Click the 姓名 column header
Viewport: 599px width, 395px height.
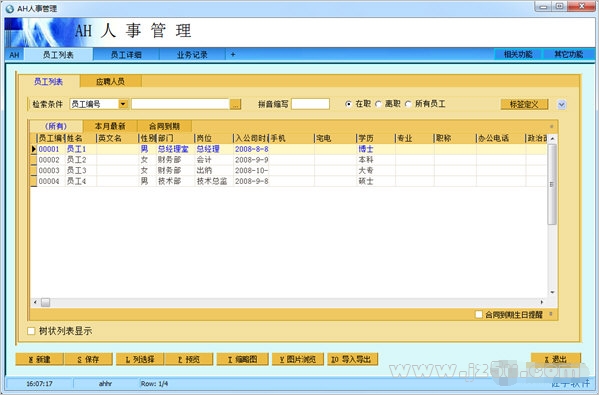click(81, 138)
